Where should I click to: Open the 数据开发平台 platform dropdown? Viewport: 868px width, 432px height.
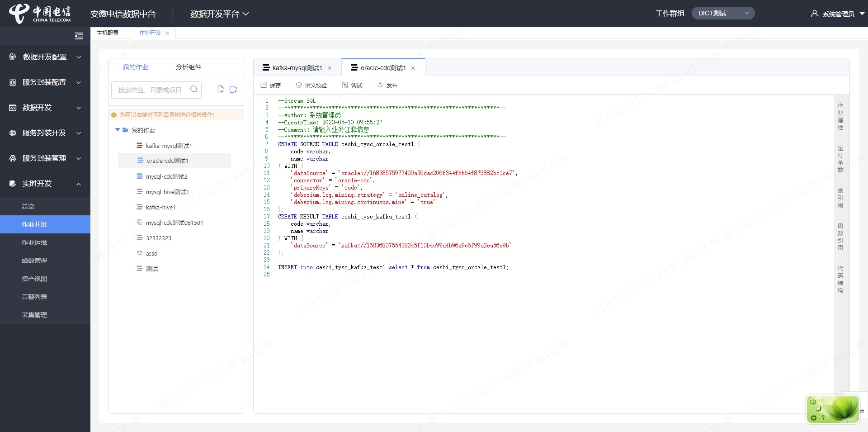pyautogui.click(x=220, y=14)
